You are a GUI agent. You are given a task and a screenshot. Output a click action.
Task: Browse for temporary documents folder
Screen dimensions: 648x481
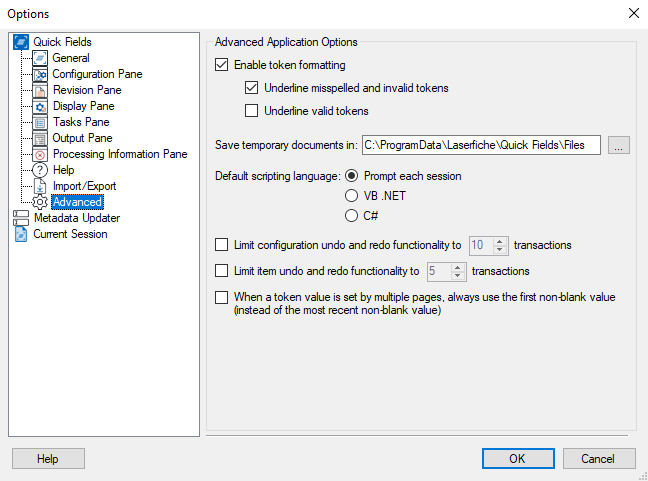pos(619,145)
